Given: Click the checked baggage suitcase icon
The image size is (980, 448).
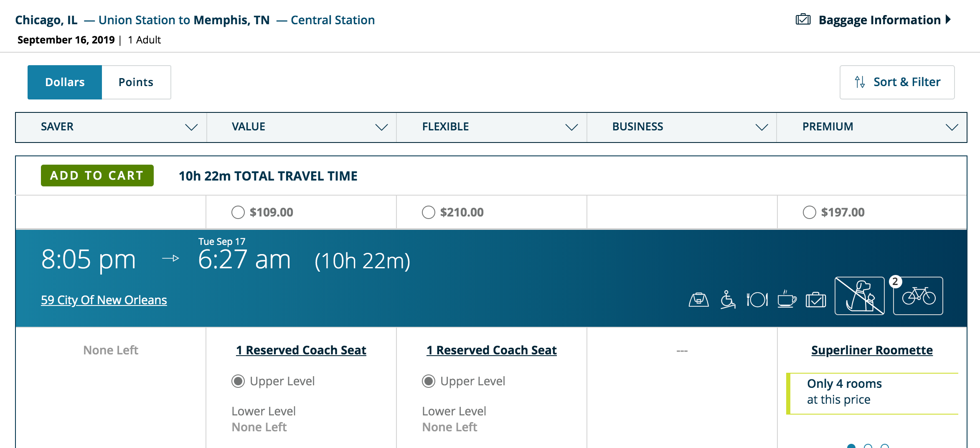Looking at the screenshot, I should coord(816,300).
